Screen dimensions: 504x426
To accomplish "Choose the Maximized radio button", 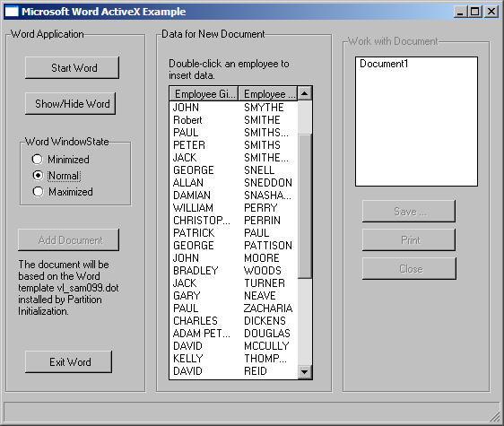I will click(38, 192).
